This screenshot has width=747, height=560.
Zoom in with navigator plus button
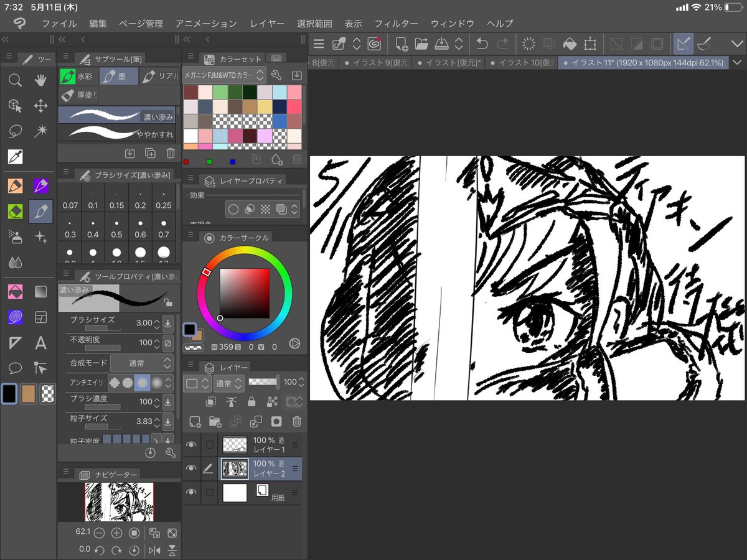point(116,533)
